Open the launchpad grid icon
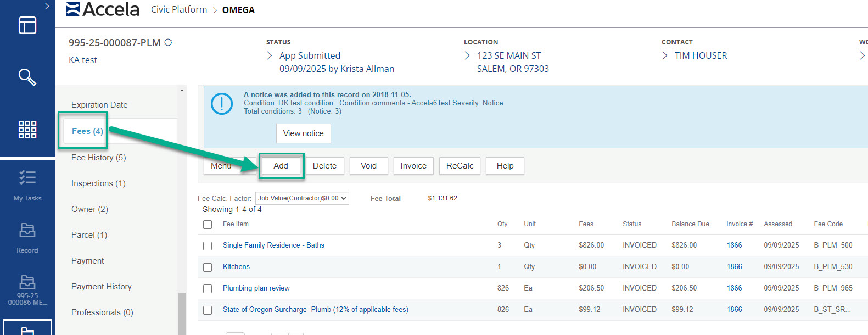The image size is (868, 335). pyautogui.click(x=27, y=130)
